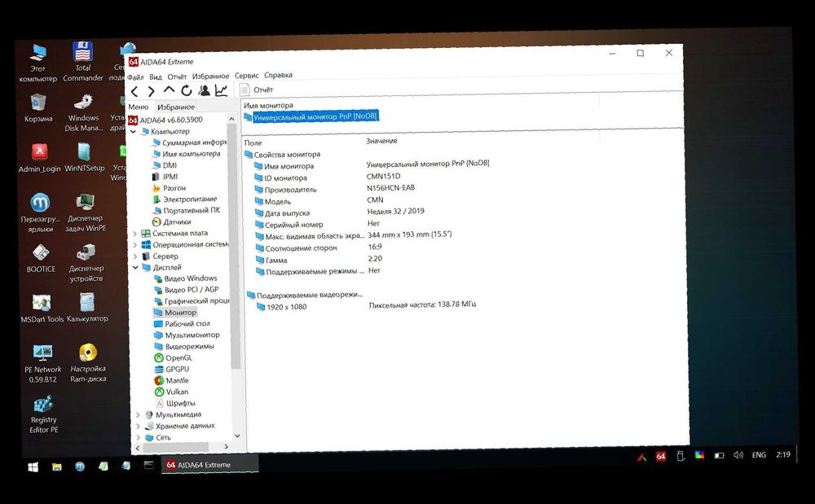This screenshot has width=815, height=504.
Task: Go back with the AIDA64 back arrow
Action: click(134, 92)
